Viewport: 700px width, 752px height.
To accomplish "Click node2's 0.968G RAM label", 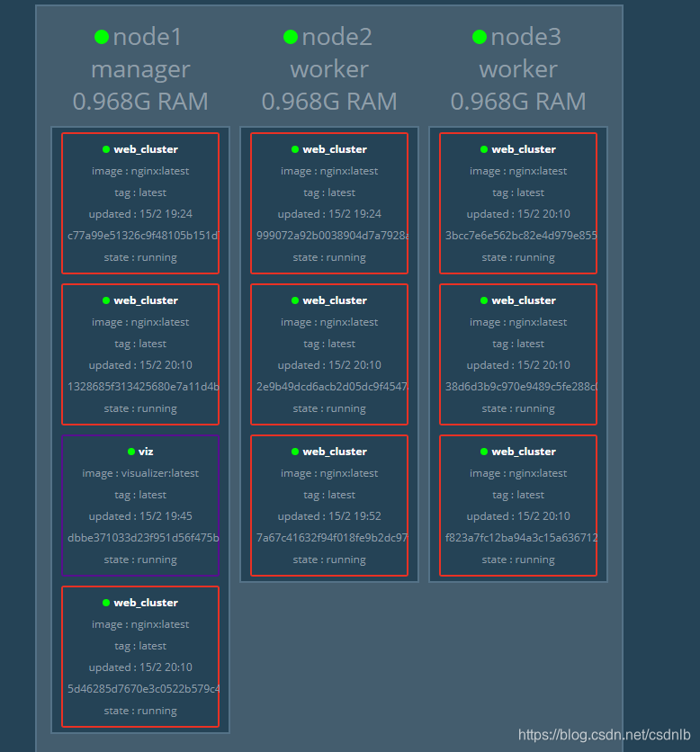I will pos(329,102).
